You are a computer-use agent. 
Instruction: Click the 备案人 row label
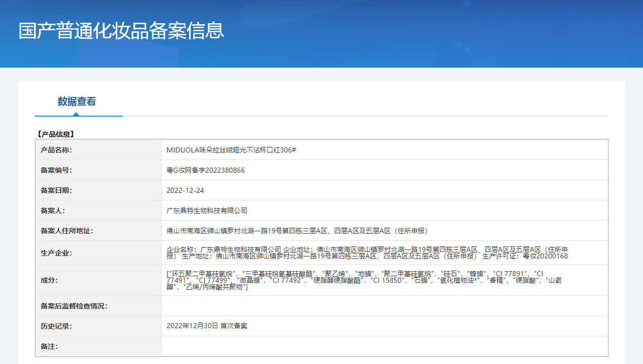click(x=53, y=211)
